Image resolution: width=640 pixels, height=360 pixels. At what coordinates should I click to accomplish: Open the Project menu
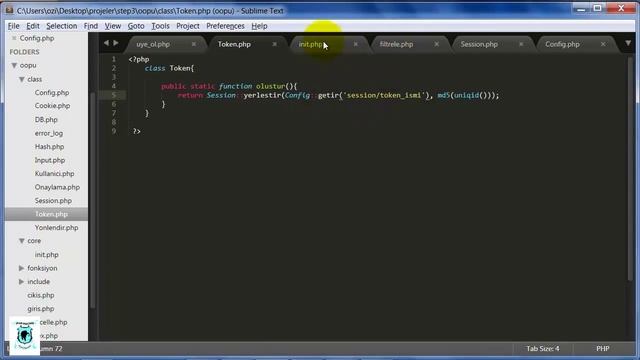click(188, 26)
